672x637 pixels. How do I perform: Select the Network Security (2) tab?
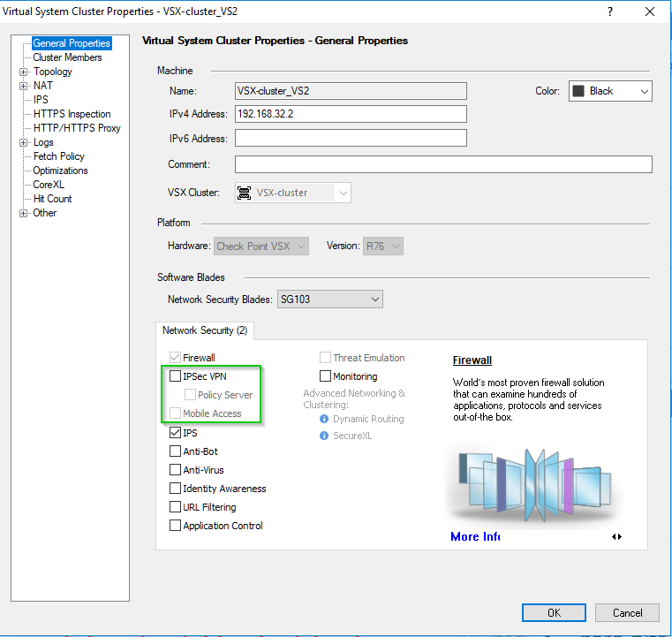205,330
